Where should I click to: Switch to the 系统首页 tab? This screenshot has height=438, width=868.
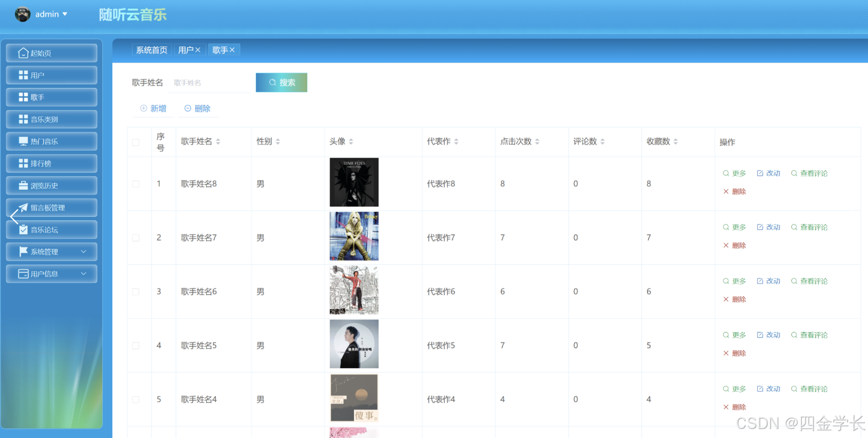pyautogui.click(x=152, y=50)
